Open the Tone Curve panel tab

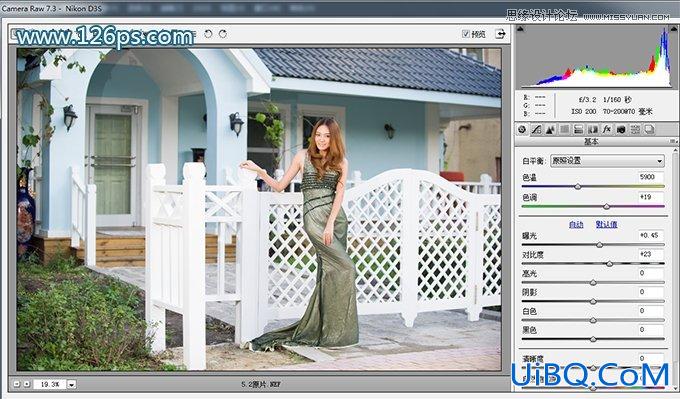(x=536, y=129)
